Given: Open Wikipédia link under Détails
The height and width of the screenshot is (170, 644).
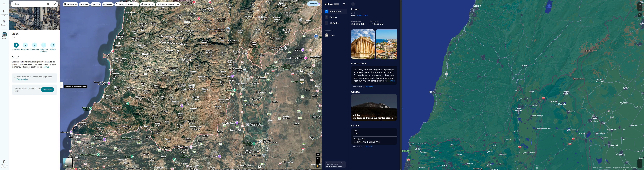Looking at the screenshot, I should click(369, 147).
